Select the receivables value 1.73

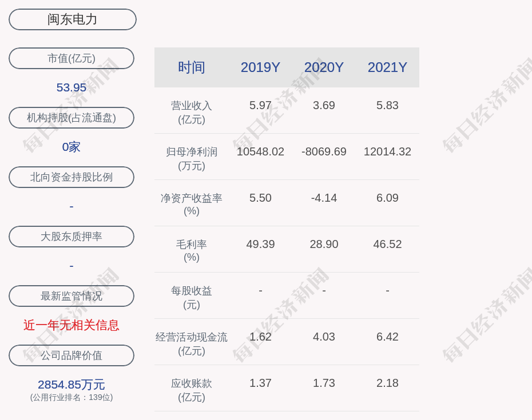[324, 383]
